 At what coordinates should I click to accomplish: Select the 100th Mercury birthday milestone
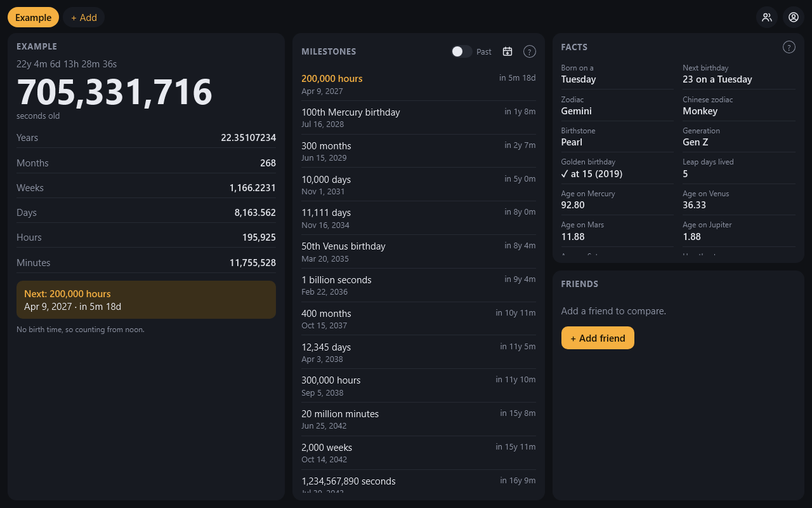coord(419,117)
